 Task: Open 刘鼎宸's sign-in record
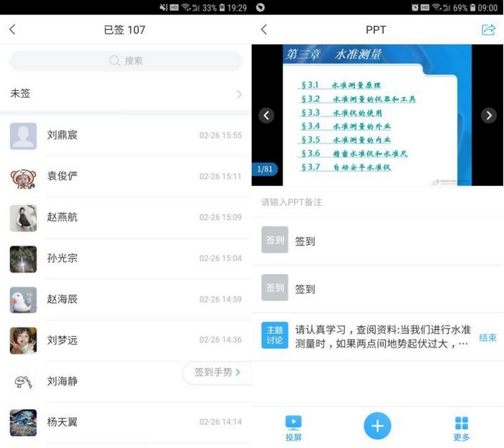pyautogui.click(x=125, y=136)
